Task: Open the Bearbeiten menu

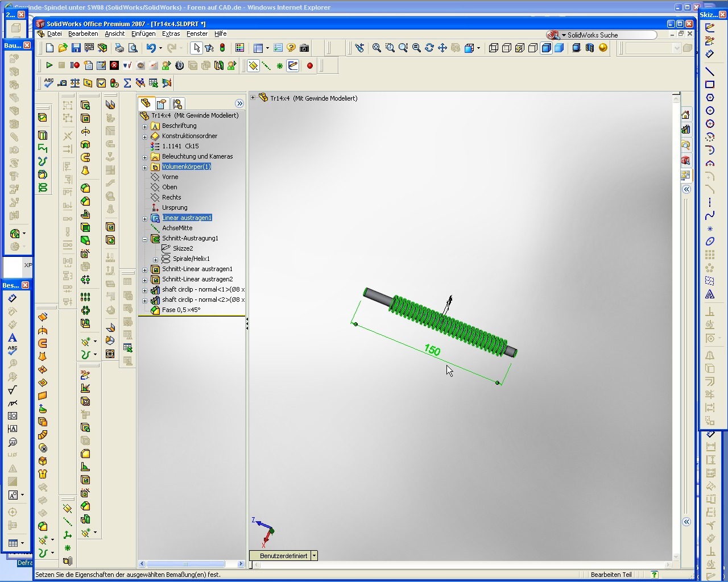Action: [x=83, y=34]
